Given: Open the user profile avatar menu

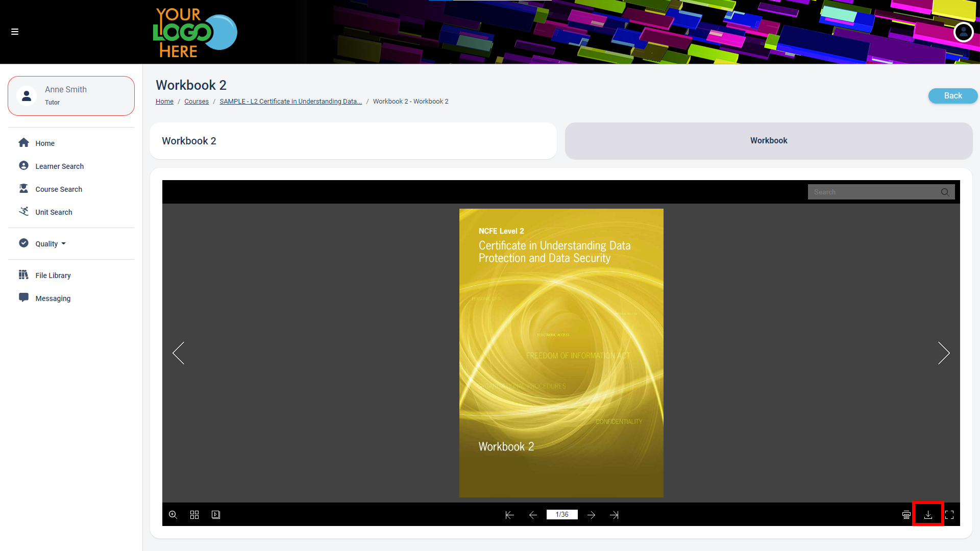Looking at the screenshot, I should click(x=963, y=32).
